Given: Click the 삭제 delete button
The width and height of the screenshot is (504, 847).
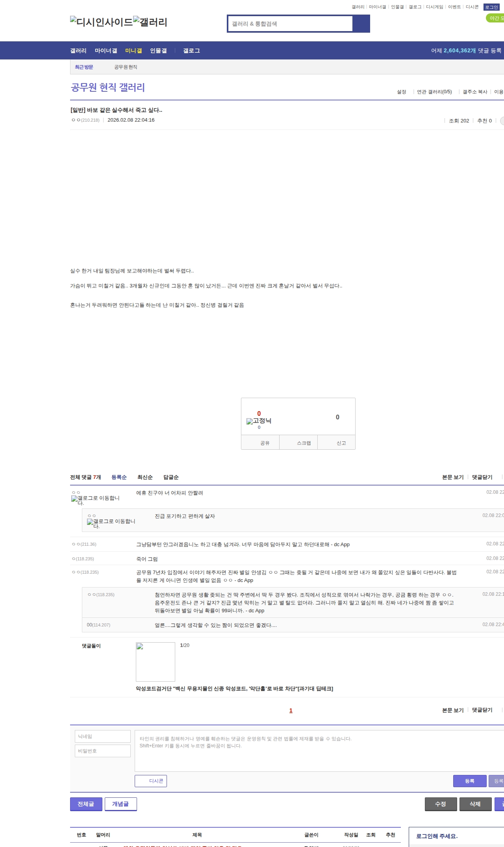Looking at the screenshot, I should pyautogui.click(x=475, y=804).
